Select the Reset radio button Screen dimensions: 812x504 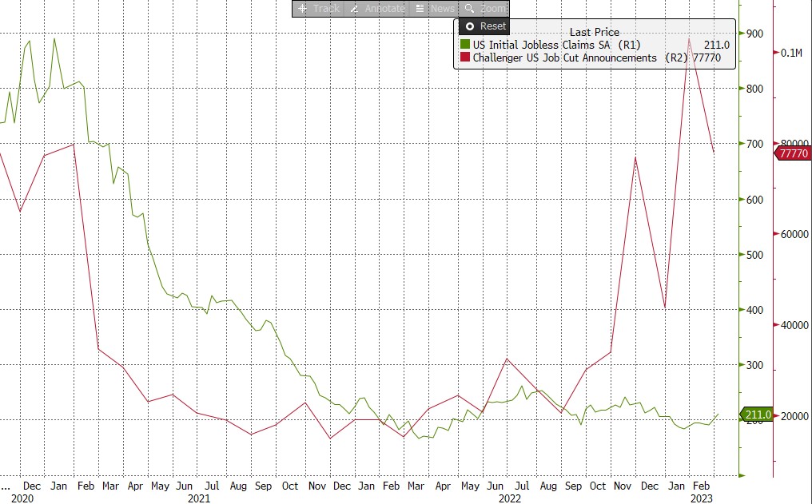click(470, 26)
